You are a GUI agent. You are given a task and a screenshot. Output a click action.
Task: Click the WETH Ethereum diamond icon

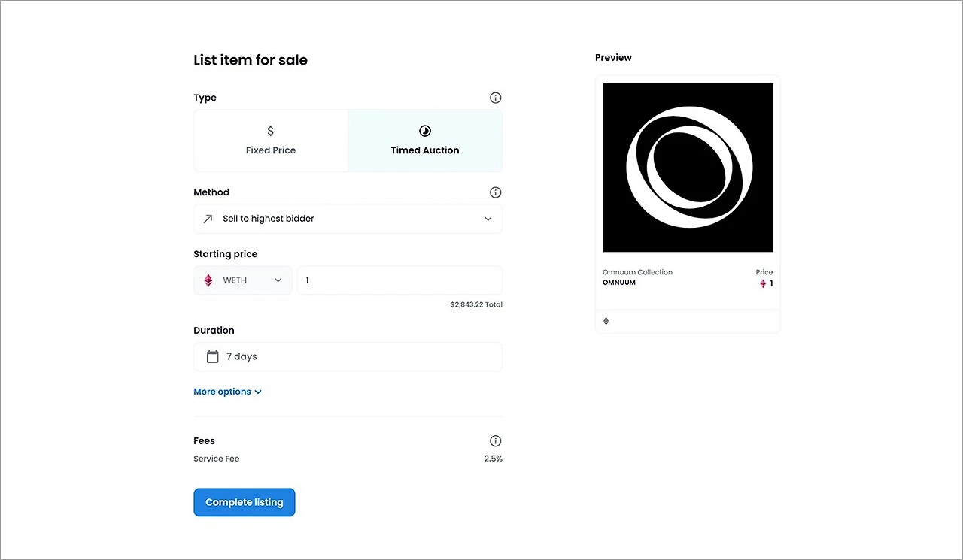coord(208,280)
